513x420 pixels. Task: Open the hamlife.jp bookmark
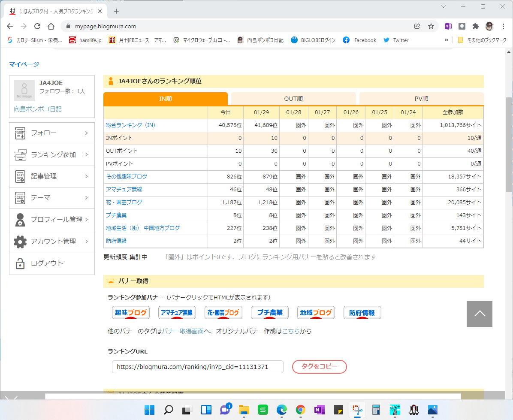(85, 40)
